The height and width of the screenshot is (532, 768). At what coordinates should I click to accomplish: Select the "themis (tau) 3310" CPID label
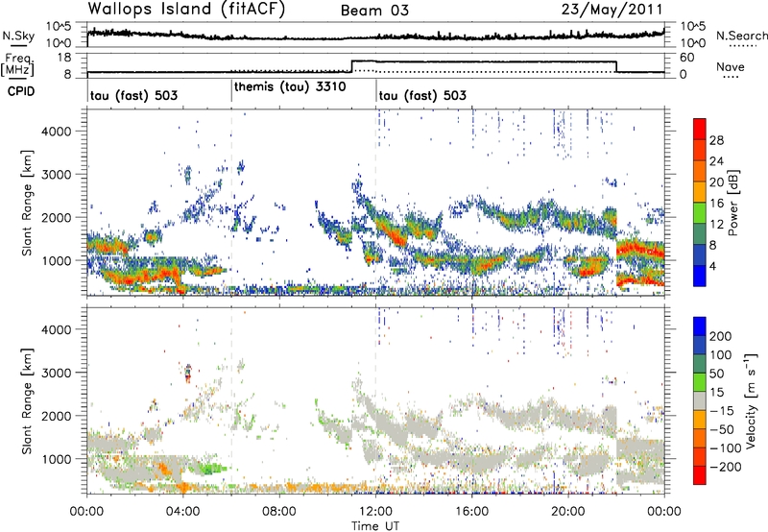(x=290, y=87)
